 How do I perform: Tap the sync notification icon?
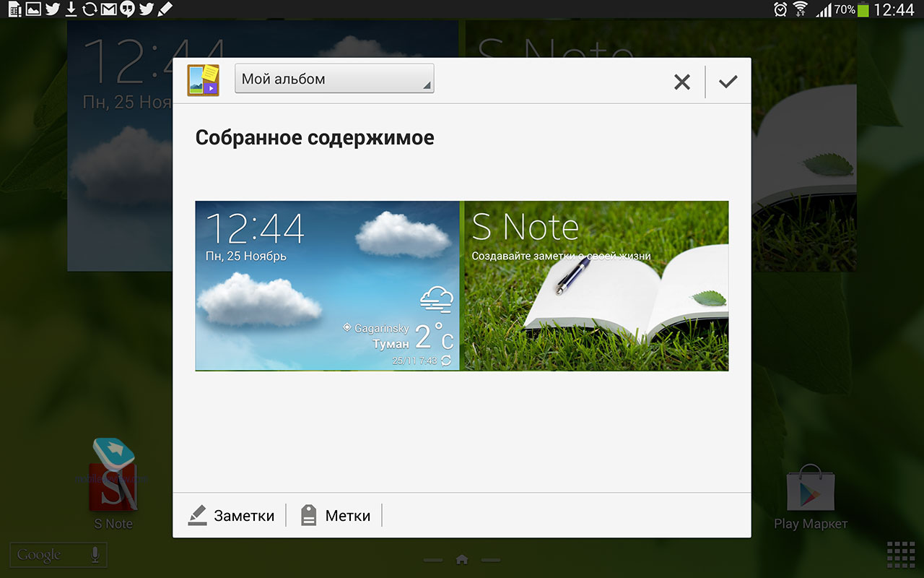coord(90,9)
